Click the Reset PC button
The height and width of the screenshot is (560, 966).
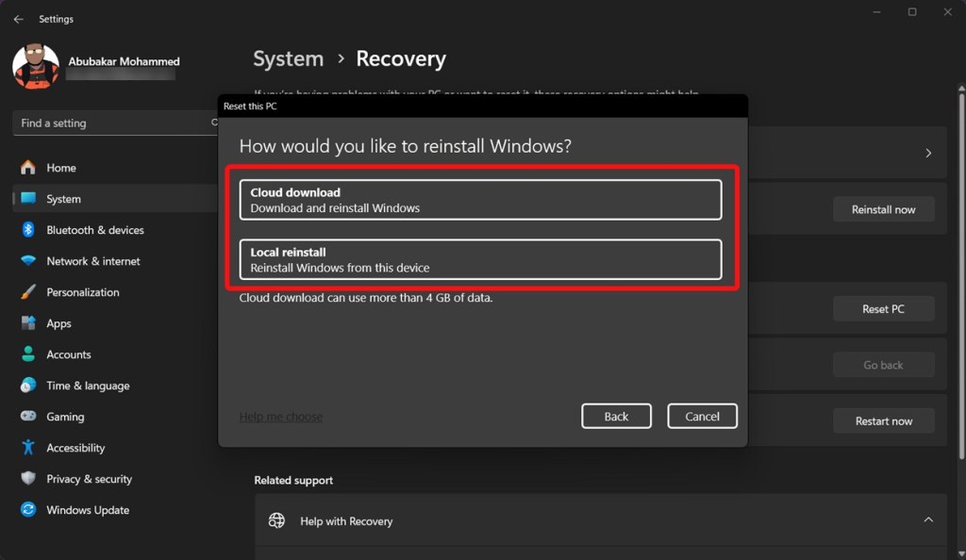click(883, 309)
